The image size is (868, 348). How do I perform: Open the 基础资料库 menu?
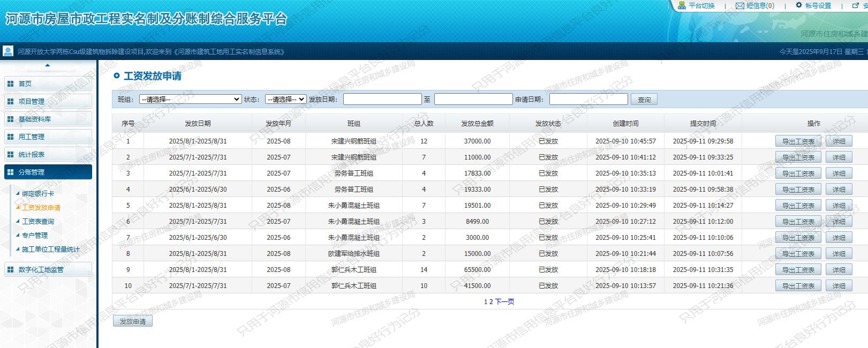pyautogui.click(x=48, y=119)
